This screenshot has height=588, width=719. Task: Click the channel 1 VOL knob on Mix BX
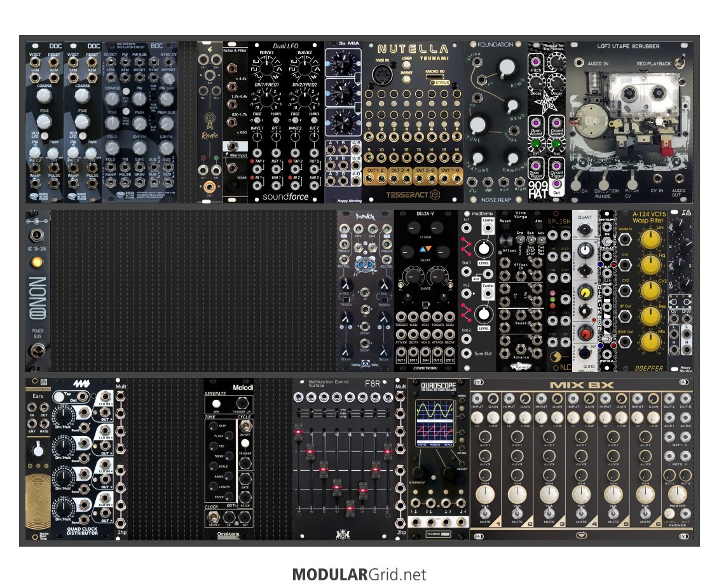tap(485, 494)
